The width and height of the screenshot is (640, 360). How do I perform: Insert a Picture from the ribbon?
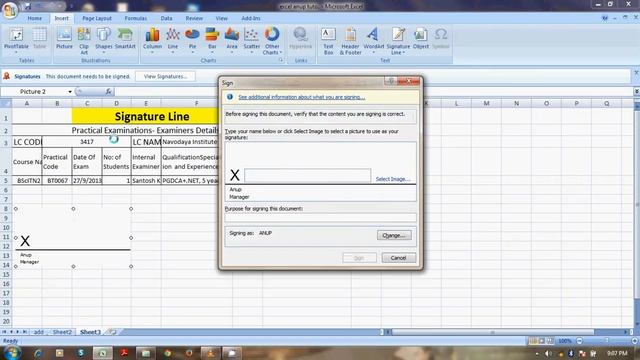pos(64,39)
